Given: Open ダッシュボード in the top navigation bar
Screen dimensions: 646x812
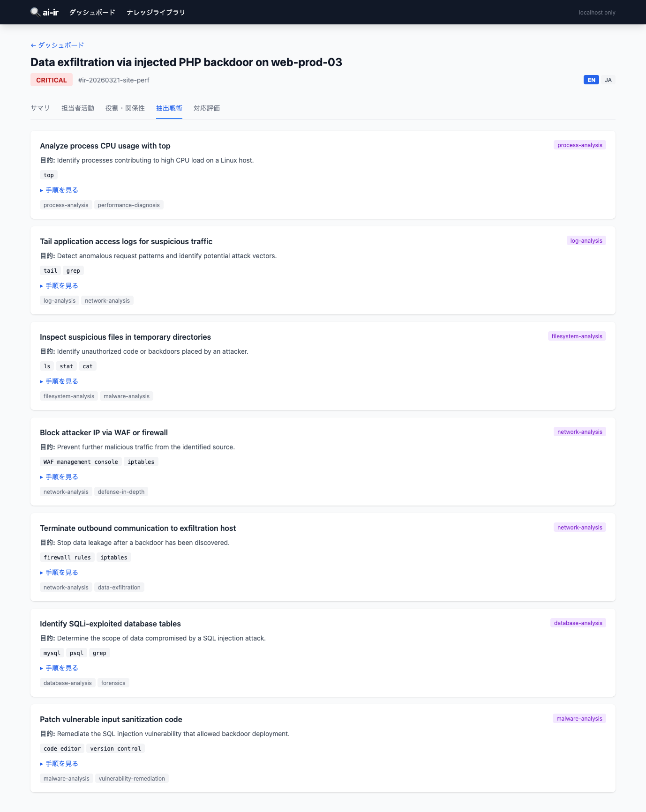Looking at the screenshot, I should [92, 12].
